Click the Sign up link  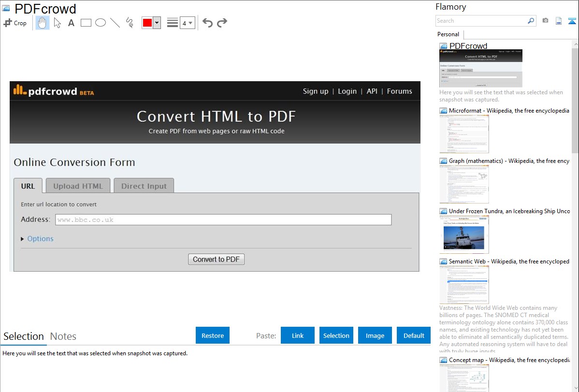point(316,91)
